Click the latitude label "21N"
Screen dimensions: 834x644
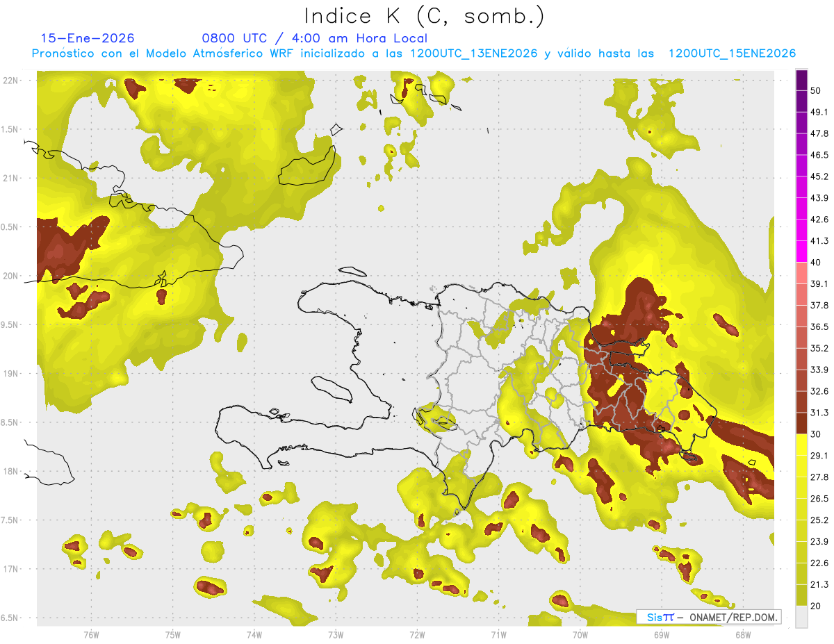pyautogui.click(x=10, y=178)
